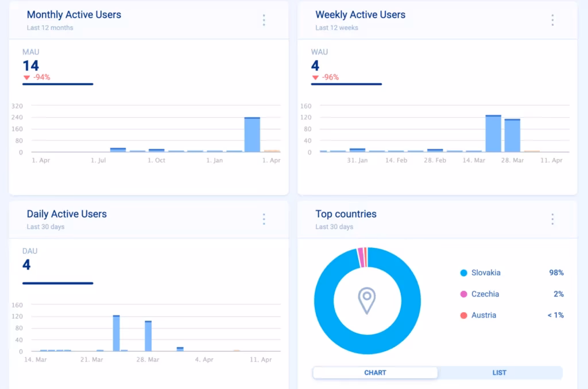The image size is (588, 389).
Task: Select the CHART tab in Top countries
Action: [374, 372]
